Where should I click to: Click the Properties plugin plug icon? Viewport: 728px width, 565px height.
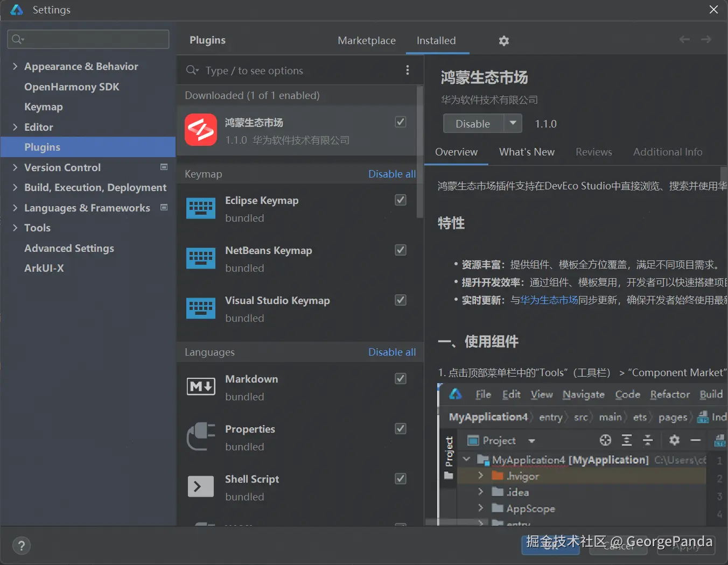tap(201, 436)
